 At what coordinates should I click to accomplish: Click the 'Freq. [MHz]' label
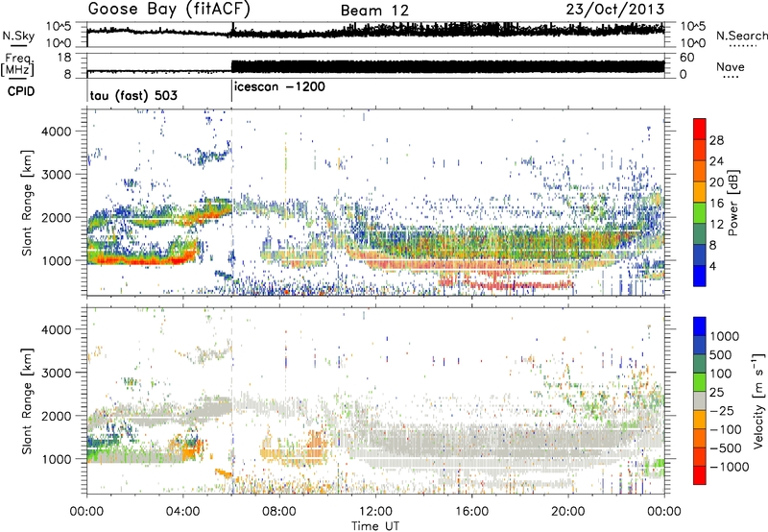coord(17,64)
